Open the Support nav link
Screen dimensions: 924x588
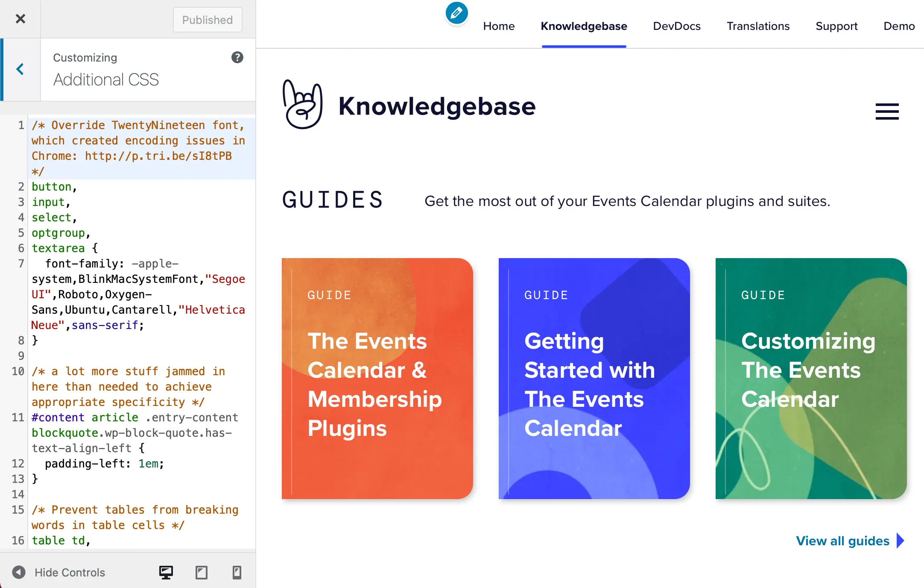pos(836,26)
